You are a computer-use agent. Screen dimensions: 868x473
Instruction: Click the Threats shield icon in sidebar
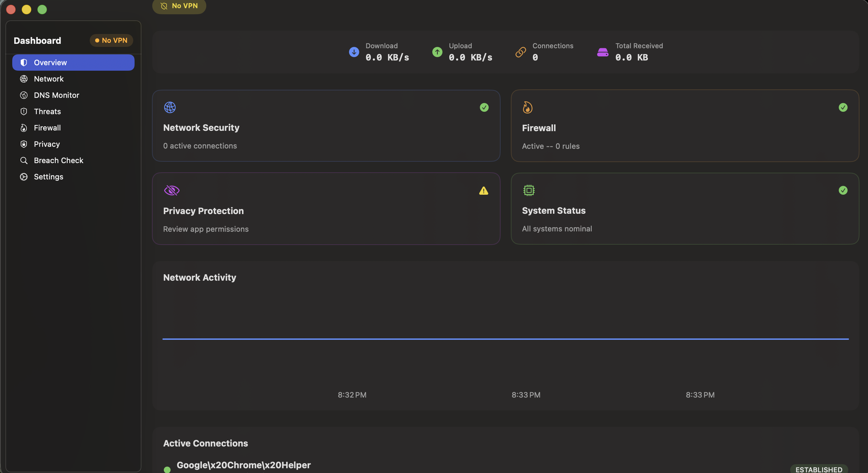[24, 111]
